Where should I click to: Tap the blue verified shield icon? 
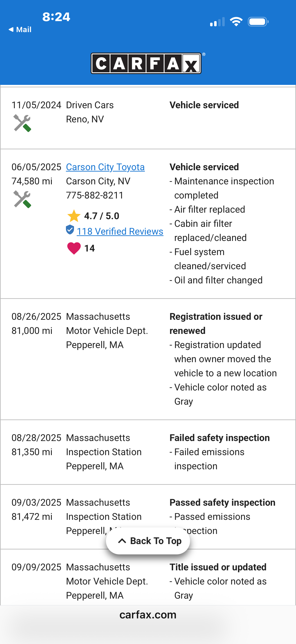[x=70, y=229]
